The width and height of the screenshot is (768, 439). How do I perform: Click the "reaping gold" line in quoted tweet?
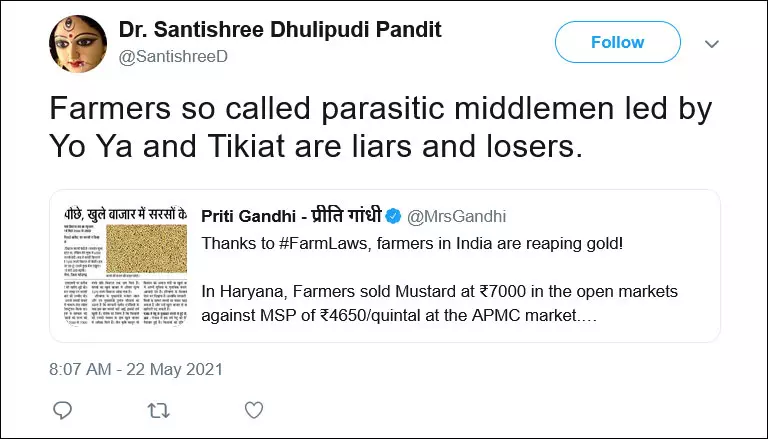pos(412,244)
